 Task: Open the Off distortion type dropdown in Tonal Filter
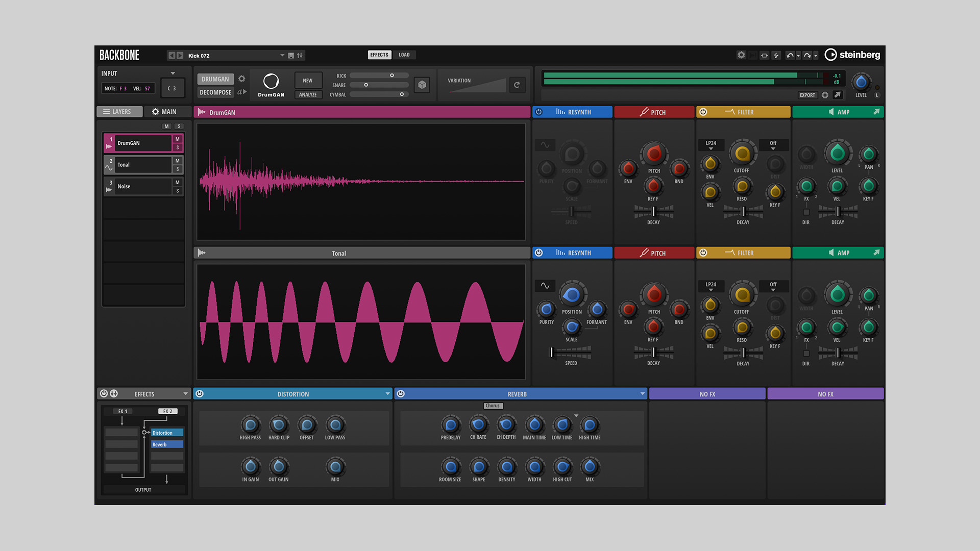click(x=773, y=286)
